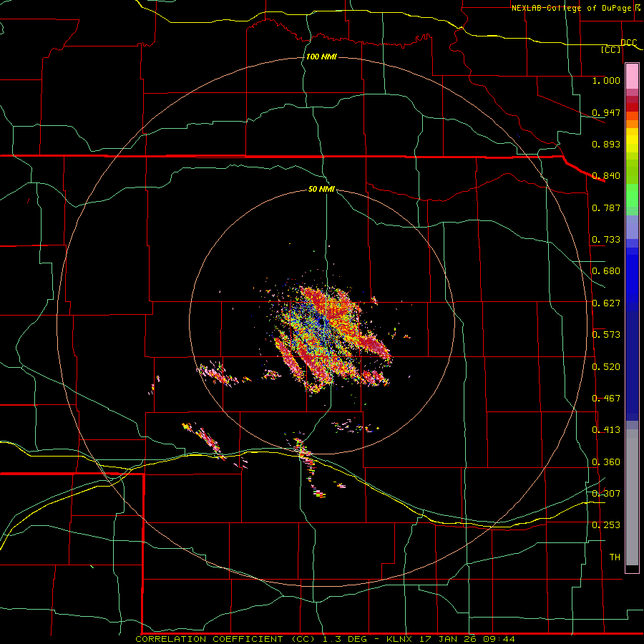Click the pink top segment of color bar
The height and width of the screenshot is (644, 644).
(632, 77)
